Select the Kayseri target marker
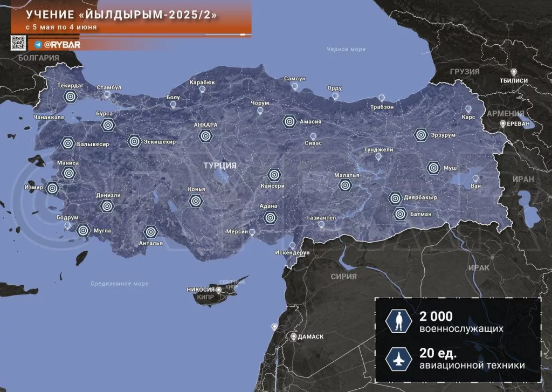This screenshot has width=552, height=392. coord(274,175)
